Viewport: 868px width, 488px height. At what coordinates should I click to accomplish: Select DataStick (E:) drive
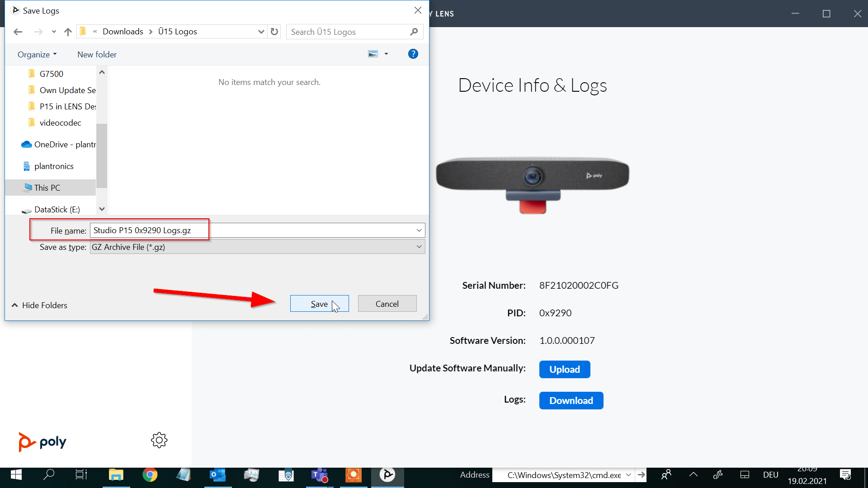tap(51, 210)
